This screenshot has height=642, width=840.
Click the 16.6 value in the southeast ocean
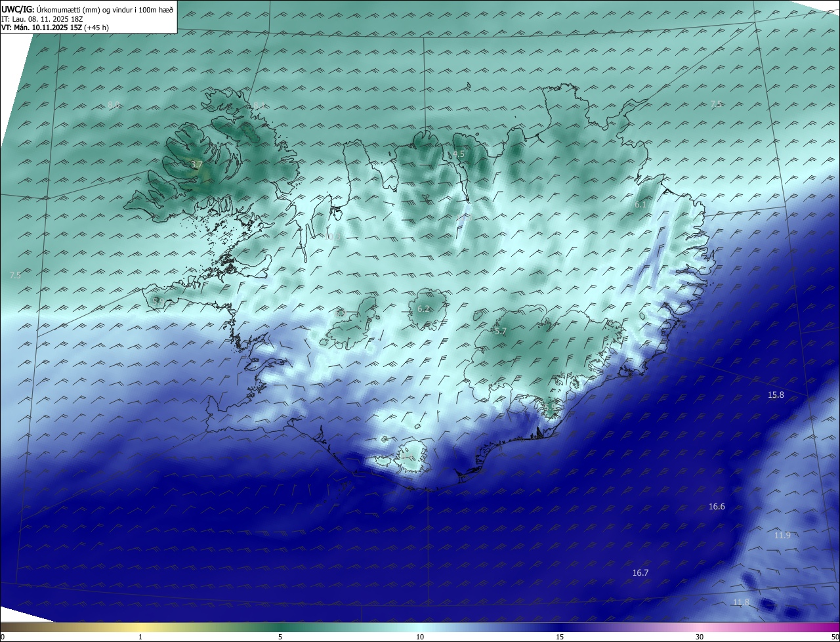click(x=717, y=507)
